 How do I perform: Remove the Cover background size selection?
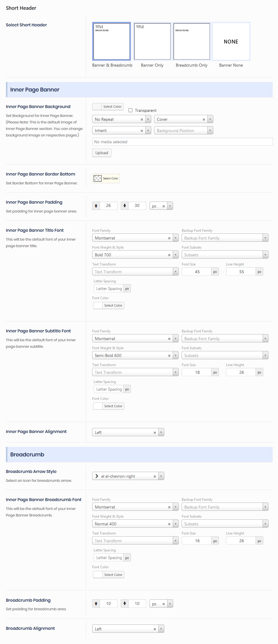click(x=204, y=120)
